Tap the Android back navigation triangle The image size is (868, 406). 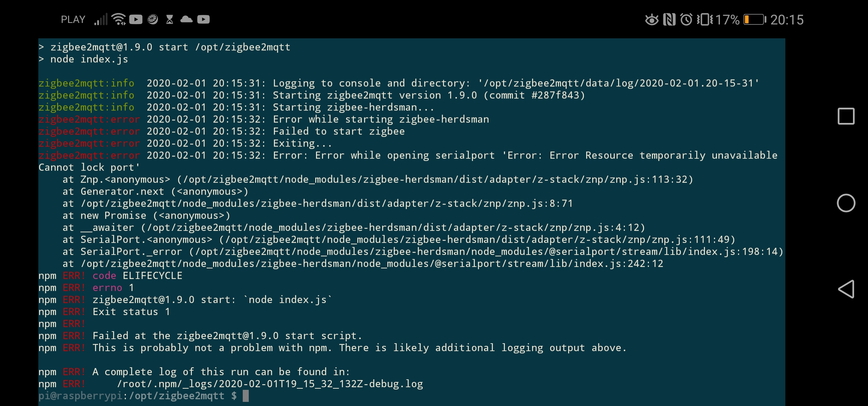[846, 289]
